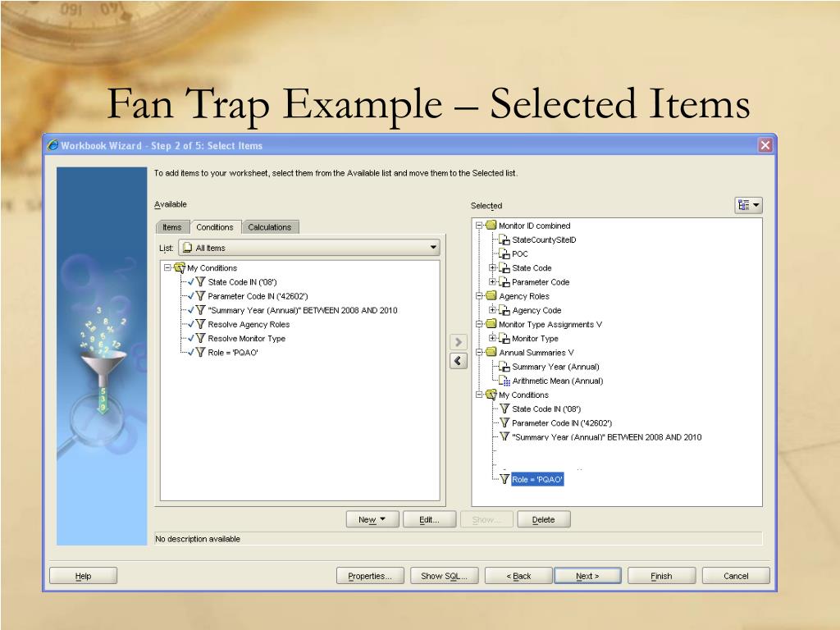Collapse Annual Summaries V folder
The height and width of the screenshot is (630, 840).
point(479,352)
